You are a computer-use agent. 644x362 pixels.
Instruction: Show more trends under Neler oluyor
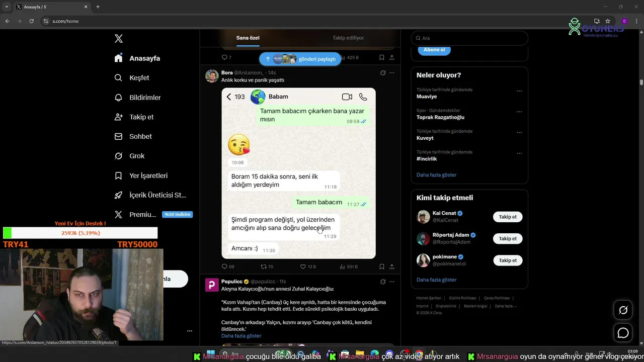[436, 175]
